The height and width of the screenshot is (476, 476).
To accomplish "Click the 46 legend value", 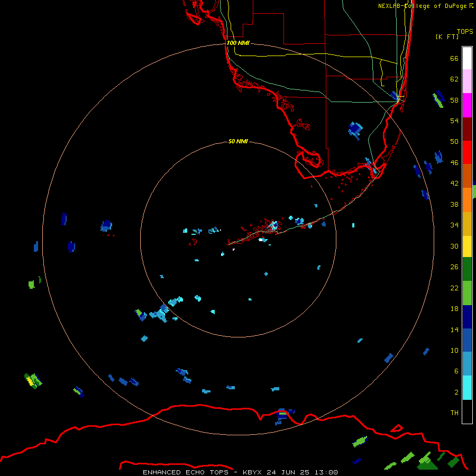I will [454, 163].
